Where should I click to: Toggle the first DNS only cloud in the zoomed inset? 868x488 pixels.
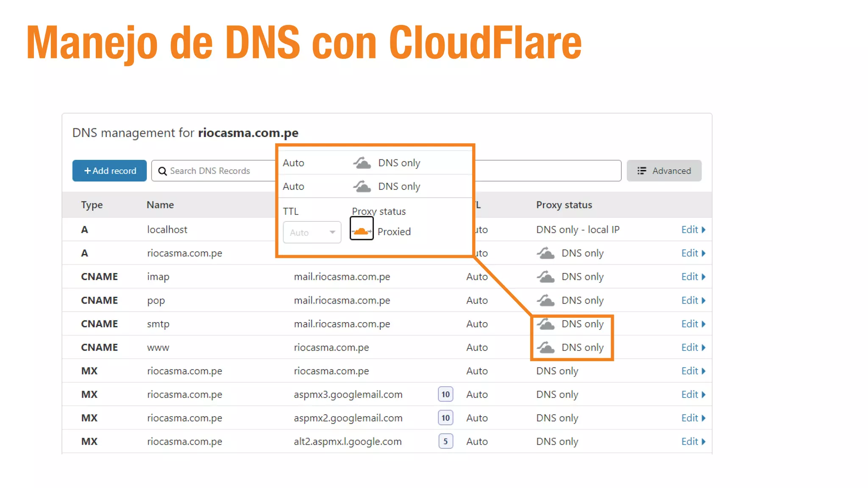click(362, 163)
